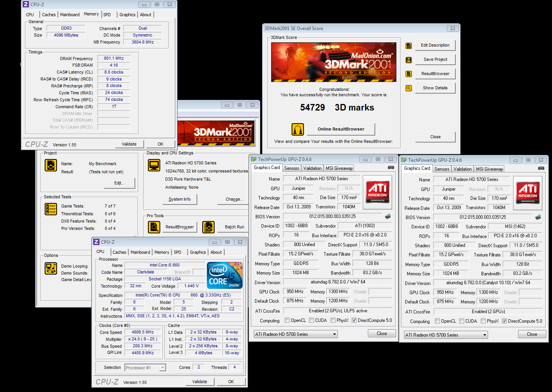Switch to the SPD tab in CPU-Z memory window
The image size is (552, 392).
(x=107, y=15)
